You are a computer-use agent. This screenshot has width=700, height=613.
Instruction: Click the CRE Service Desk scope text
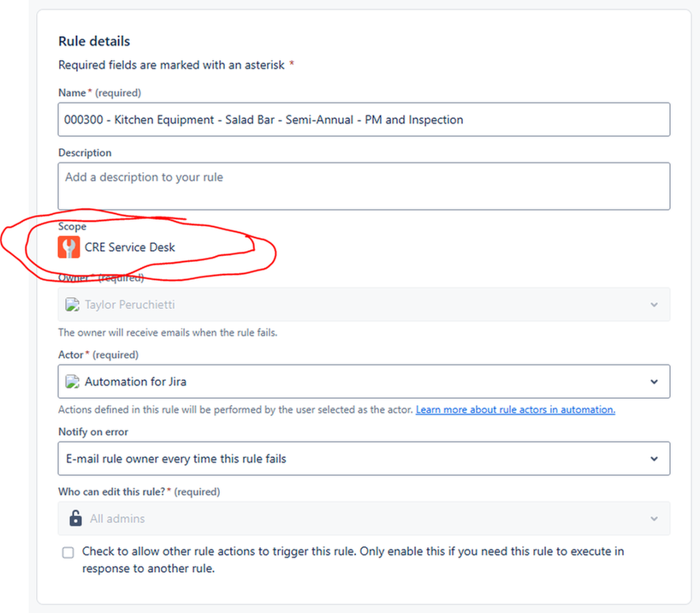pos(129,247)
